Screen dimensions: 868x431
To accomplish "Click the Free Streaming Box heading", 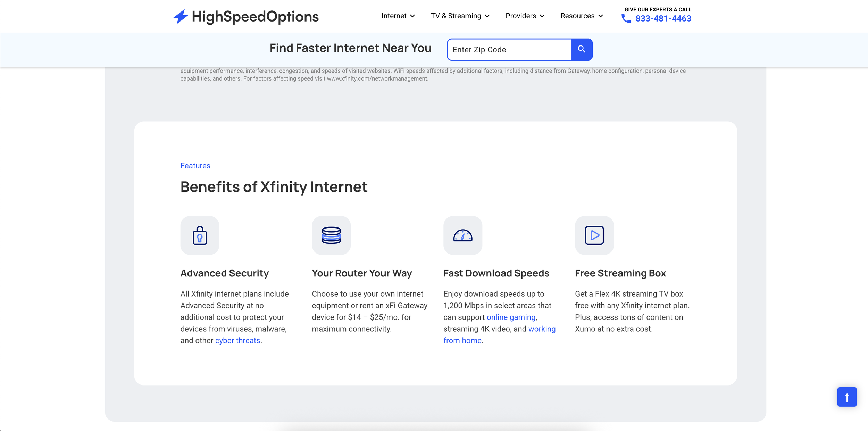I will coord(620,273).
